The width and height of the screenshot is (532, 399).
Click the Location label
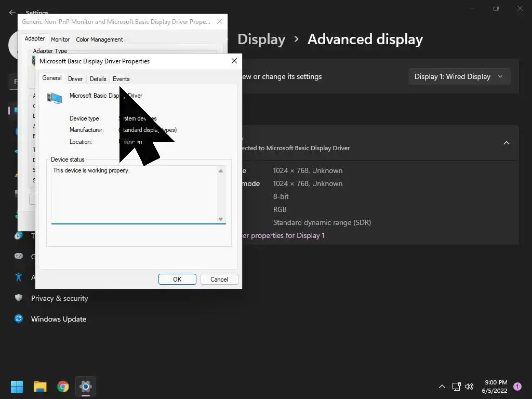pyautogui.click(x=81, y=142)
